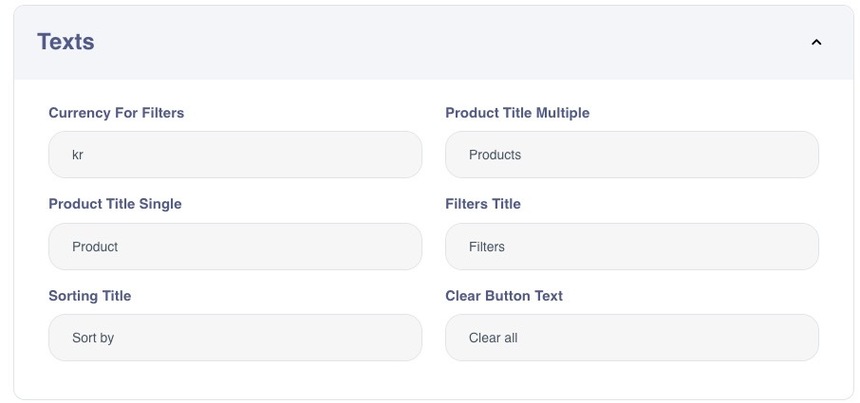Focus the Currency For Filters input field
This screenshot has height=403, width=860.
coord(235,155)
